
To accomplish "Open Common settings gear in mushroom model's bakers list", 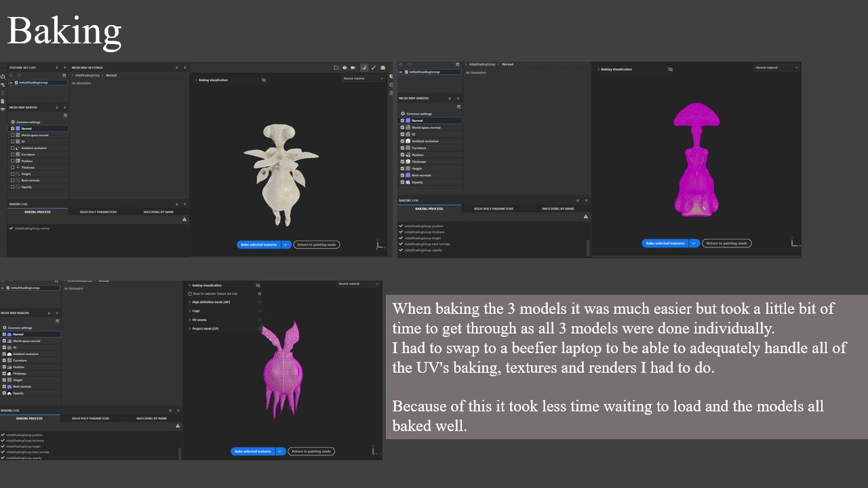I will [x=403, y=114].
